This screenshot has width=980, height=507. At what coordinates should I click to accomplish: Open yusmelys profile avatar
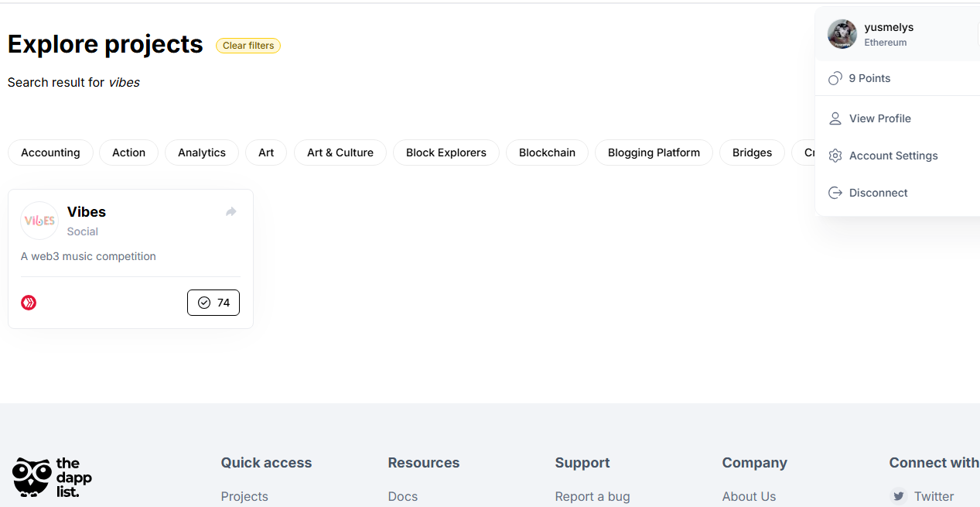point(842,34)
